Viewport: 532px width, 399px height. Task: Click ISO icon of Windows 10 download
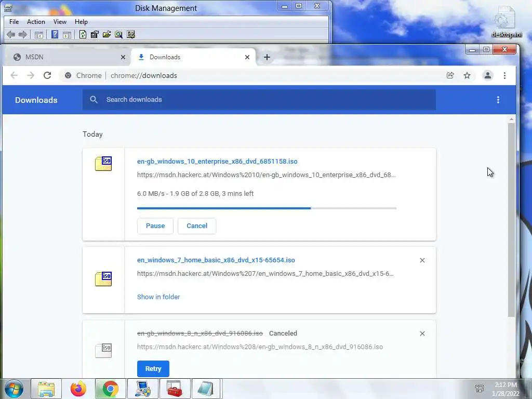coord(103,164)
